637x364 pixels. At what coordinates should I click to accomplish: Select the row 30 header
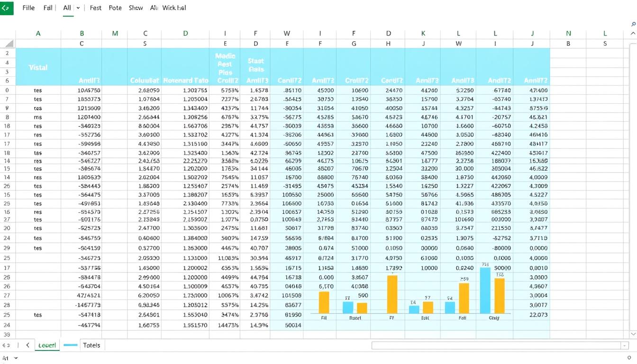[7, 228]
